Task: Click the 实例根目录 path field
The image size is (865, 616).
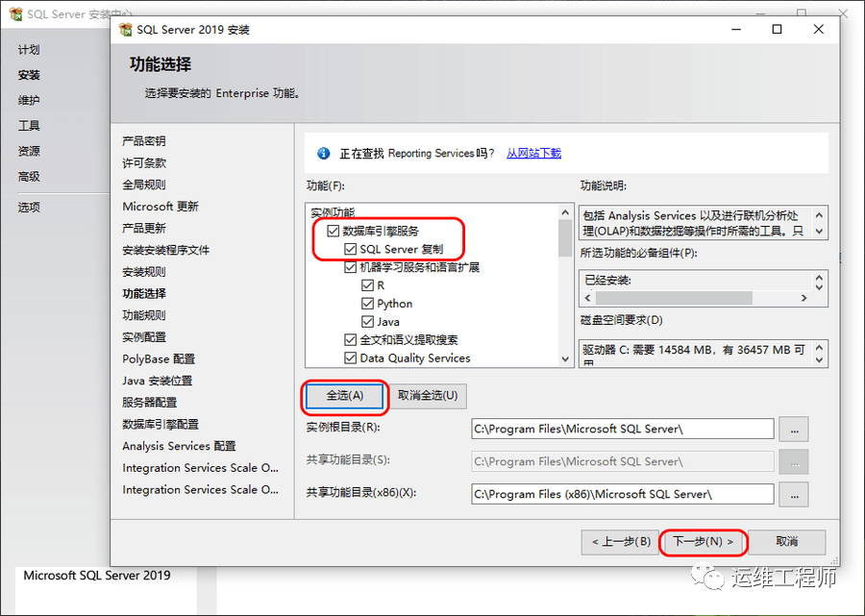Action: coord(622,429)
